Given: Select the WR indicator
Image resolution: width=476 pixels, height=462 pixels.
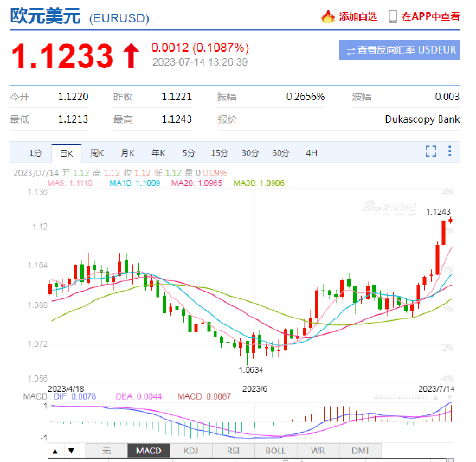Looking at the screenshot, I should (x=318, y=451).
